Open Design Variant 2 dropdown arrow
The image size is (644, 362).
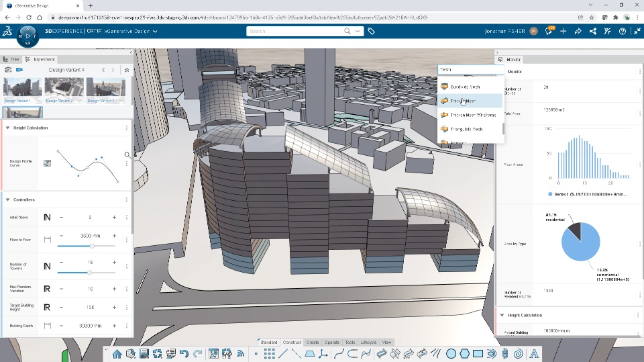[x=79, y=101]
